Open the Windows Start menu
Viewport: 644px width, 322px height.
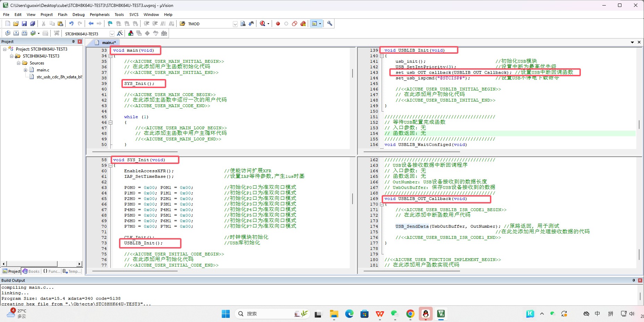(226, 314)
